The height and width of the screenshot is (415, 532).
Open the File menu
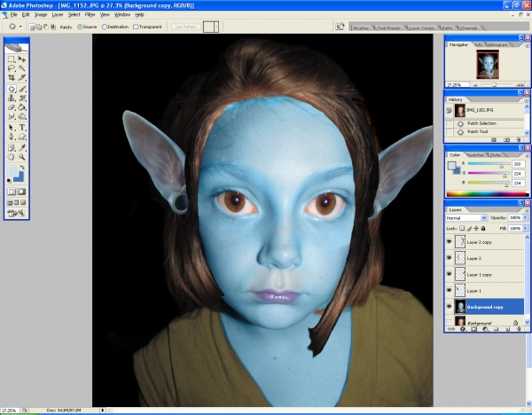(13, 14)
